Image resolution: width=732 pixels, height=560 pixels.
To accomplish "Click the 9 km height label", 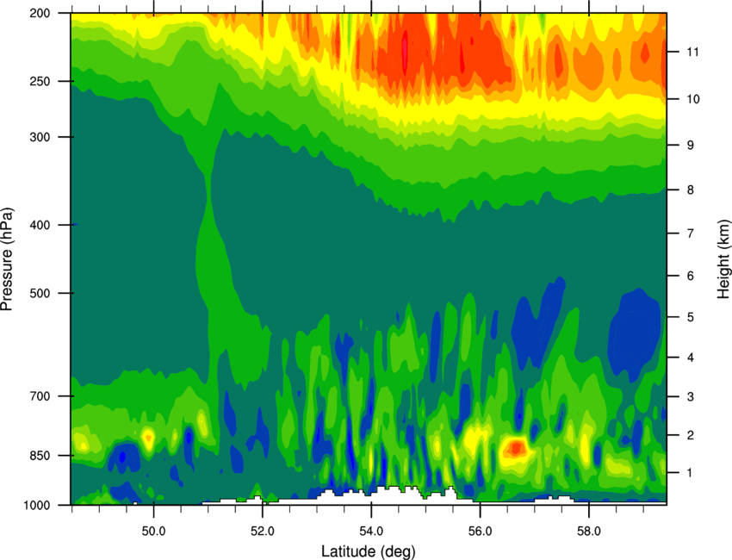I will (691, 146).
